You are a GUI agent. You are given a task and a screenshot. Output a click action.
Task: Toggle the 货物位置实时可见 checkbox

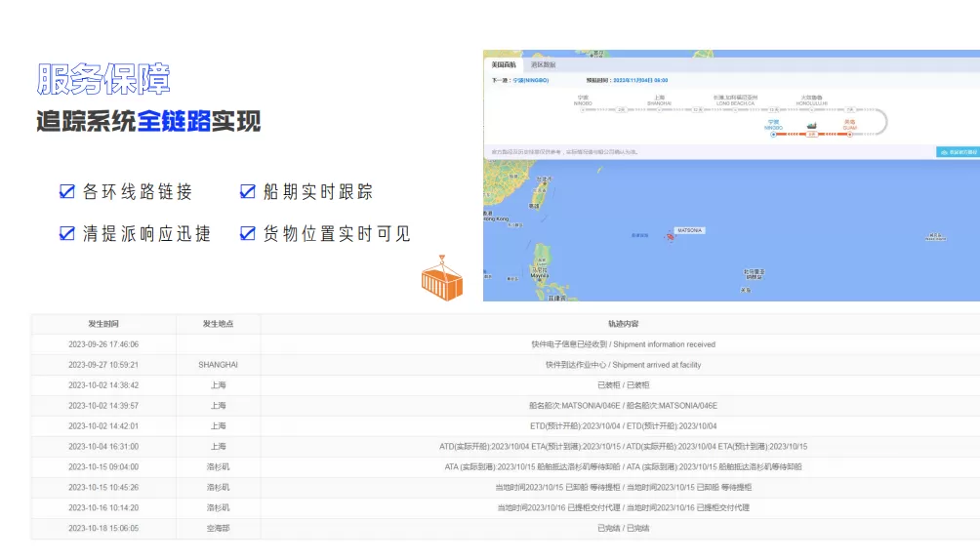click(247, 233)
